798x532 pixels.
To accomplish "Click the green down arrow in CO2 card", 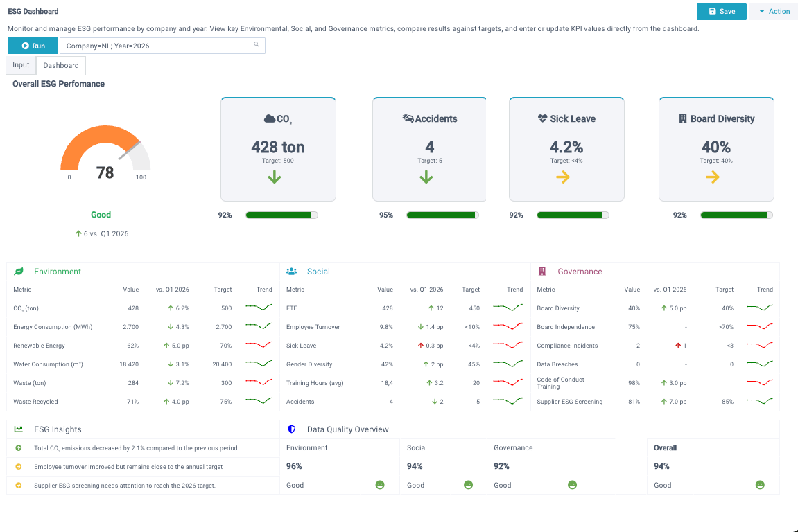I will click(x=275, y=177).
